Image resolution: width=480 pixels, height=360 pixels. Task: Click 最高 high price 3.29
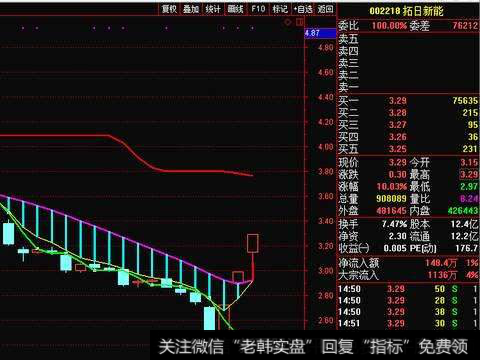[469, 175]
